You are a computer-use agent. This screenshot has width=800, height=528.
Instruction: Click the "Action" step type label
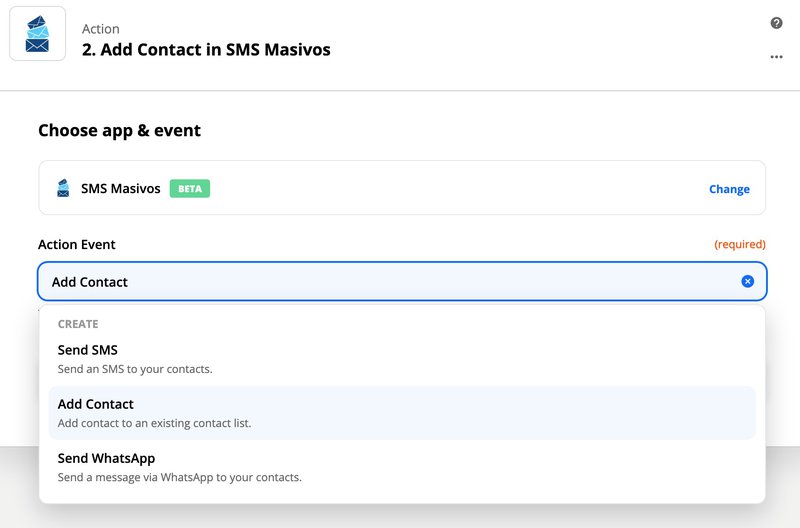pos(101,29)
